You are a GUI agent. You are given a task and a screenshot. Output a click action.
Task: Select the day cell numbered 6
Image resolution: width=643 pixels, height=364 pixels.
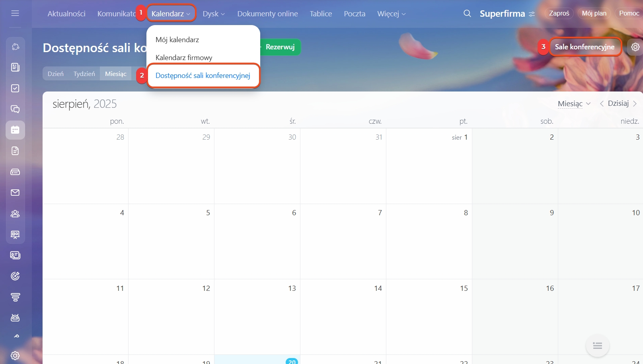click(257, 241)
